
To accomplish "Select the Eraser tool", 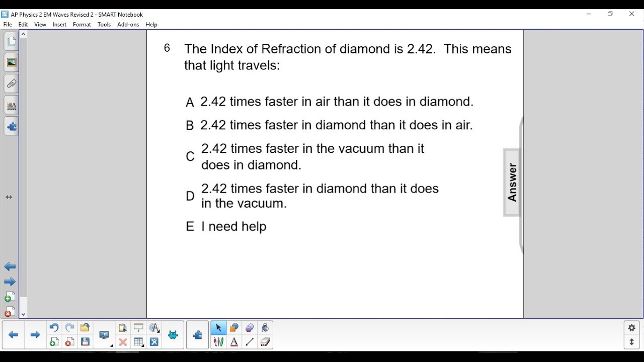I will click(x=265, y=342).
